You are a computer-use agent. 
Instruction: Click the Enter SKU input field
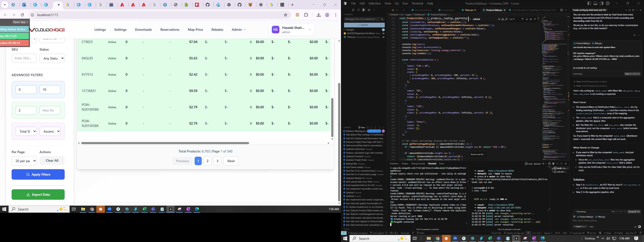click(24, 58)
